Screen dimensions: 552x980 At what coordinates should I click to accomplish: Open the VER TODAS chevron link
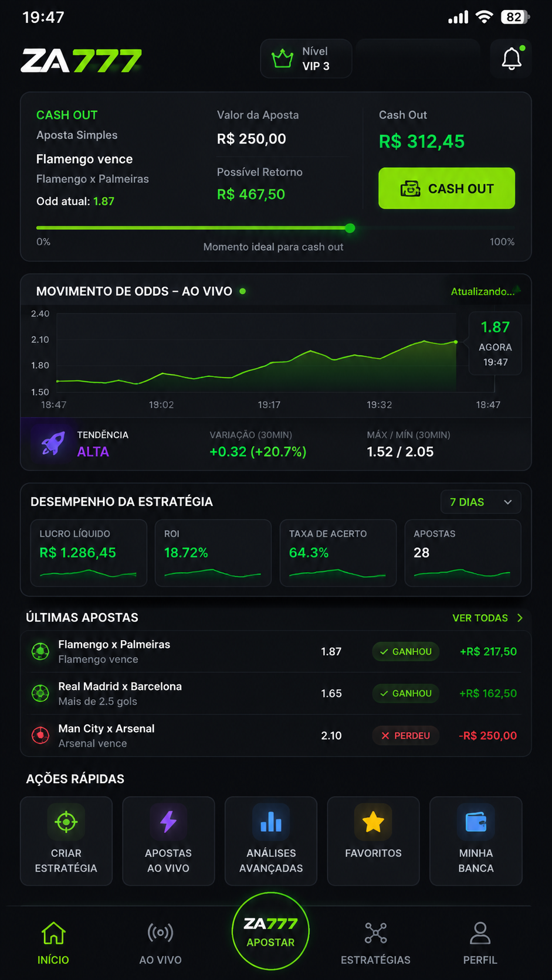click(x=487, y=618)
